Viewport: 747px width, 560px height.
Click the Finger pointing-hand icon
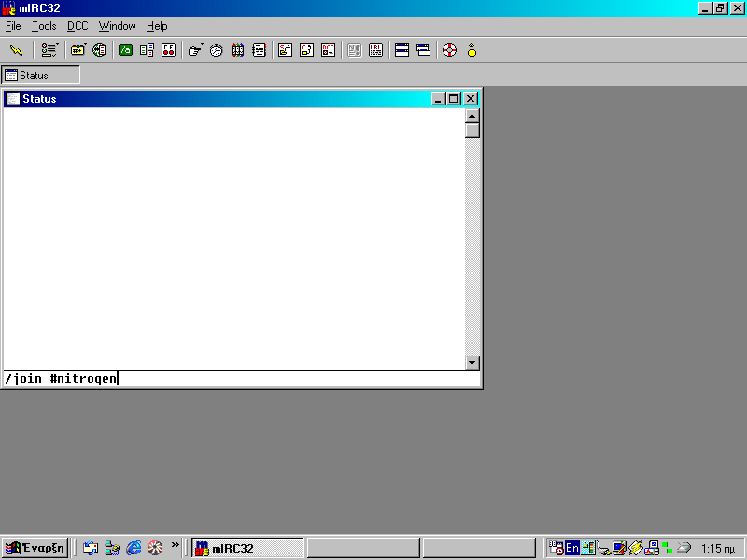coord(195,50)
